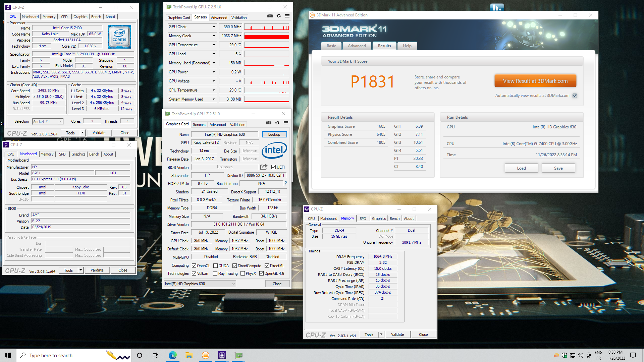Open Validation tab in GPU-Z Sensors window
Viewport: 644px width, 362px height.
coord(239,18)
